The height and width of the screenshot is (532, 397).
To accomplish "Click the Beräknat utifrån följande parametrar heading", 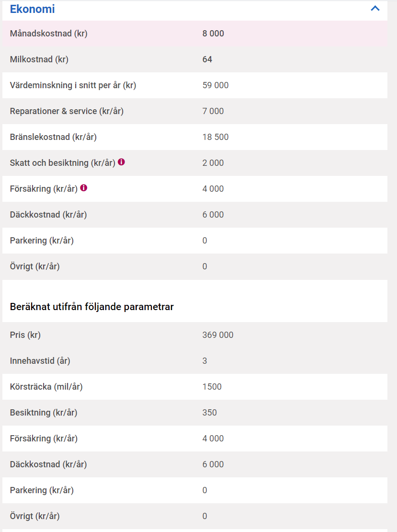I will 91,307.
